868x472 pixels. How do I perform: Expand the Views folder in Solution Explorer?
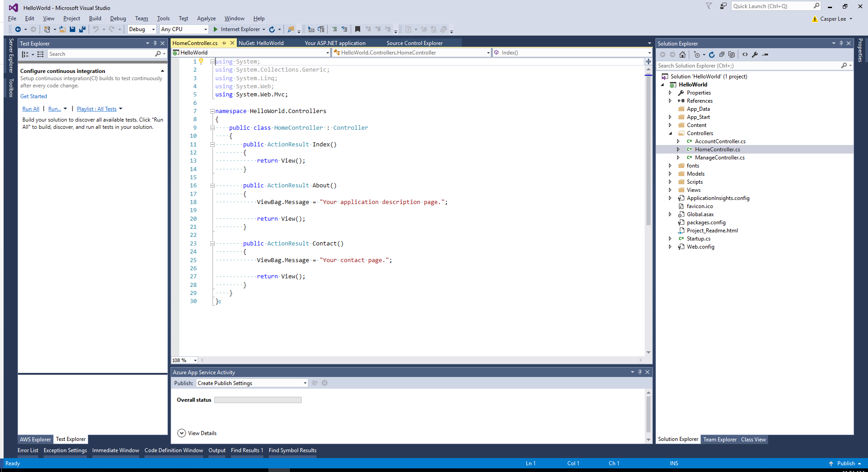(x=670, y=190)
